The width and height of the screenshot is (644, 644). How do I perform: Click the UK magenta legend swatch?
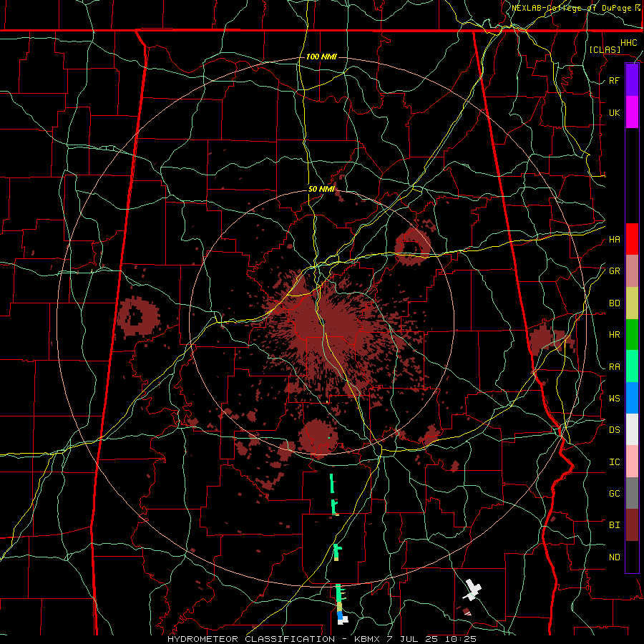tap(632, 112)
